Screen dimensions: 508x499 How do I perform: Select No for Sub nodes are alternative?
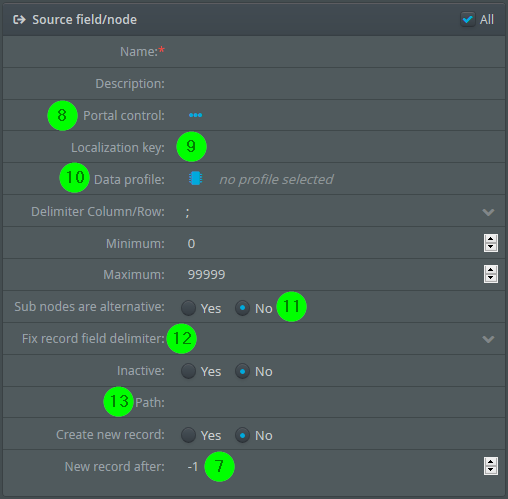(x=242, y=308)
